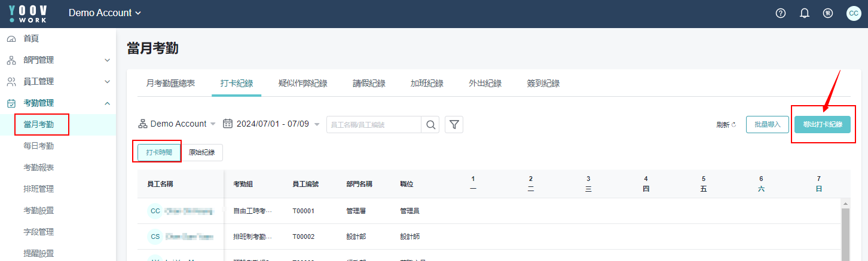Click the 考勤管理 calendar icon
This screenshot has width=868, height=261.
click(x=11, y=103)
